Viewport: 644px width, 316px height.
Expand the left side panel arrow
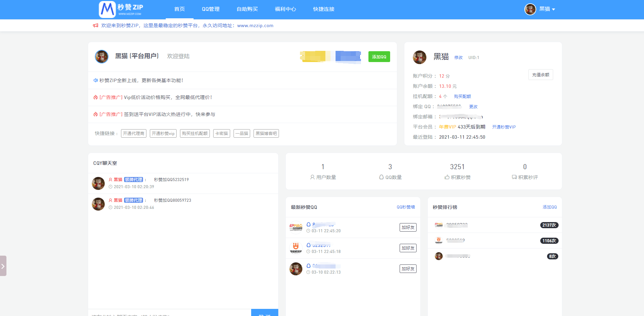[x=3, y=266]
